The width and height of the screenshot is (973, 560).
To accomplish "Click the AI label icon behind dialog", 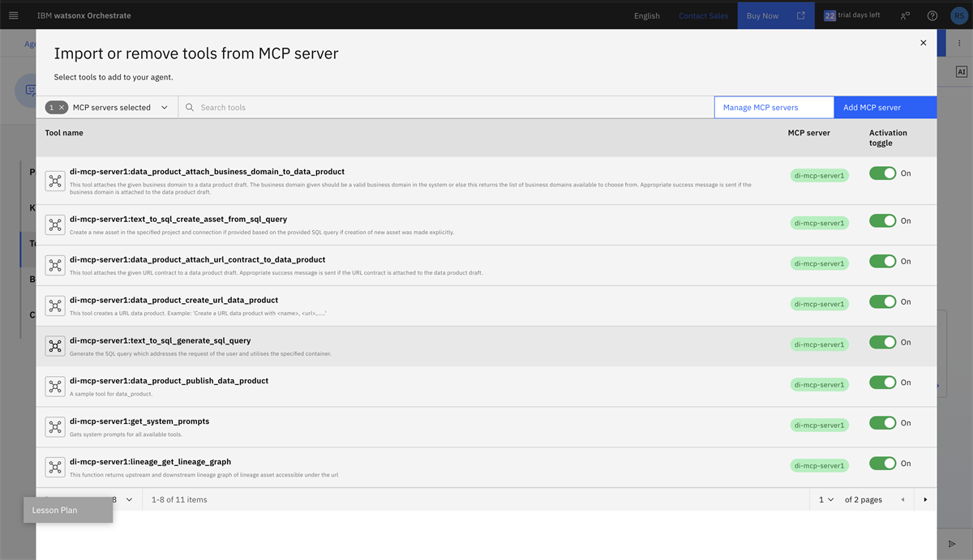I will tap(962, 71).
